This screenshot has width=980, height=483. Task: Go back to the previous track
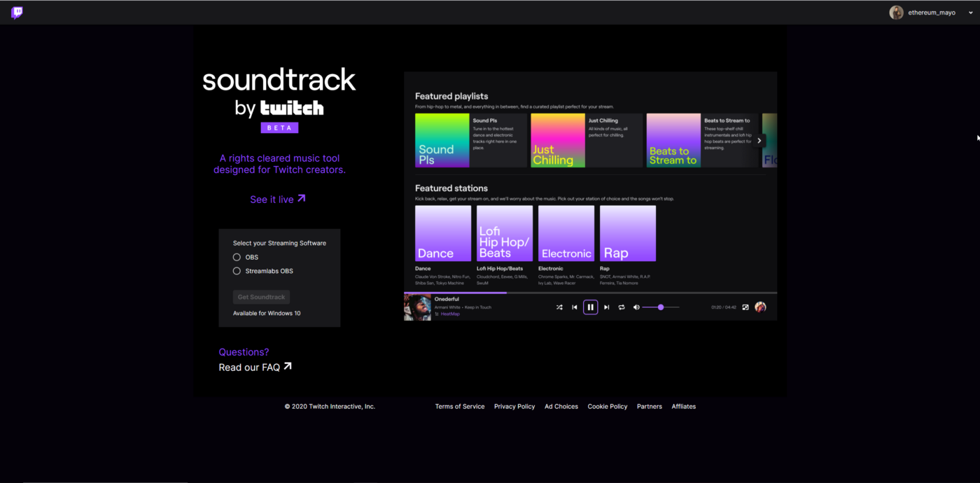tap(574, 307)
